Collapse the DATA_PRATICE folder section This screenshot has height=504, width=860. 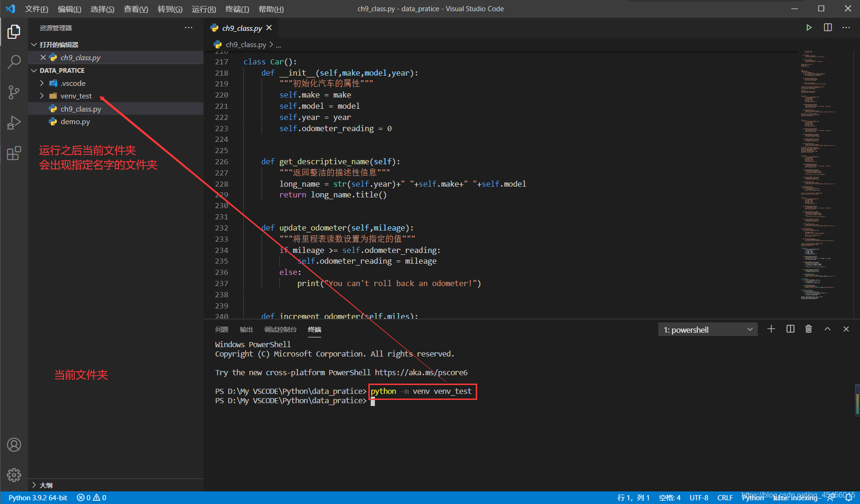pyautogui.click(x=34, y=70)
